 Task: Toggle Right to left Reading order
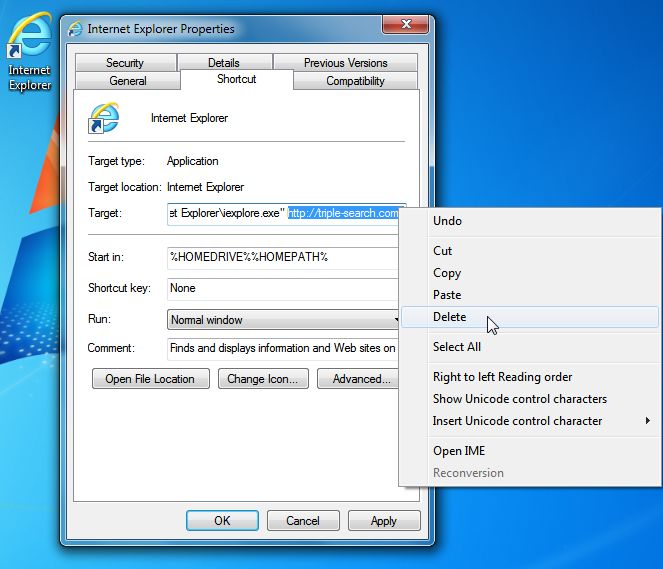coord(530,377)
